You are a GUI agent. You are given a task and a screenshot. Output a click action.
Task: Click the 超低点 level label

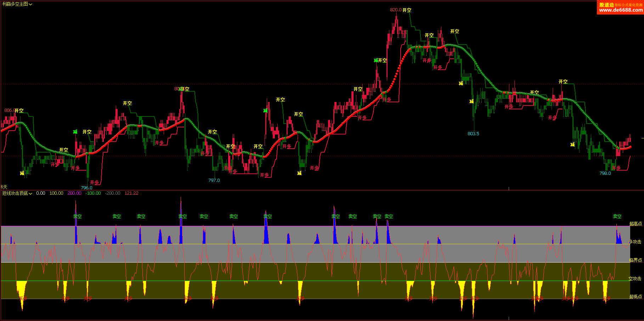click(x=635, y=297)
